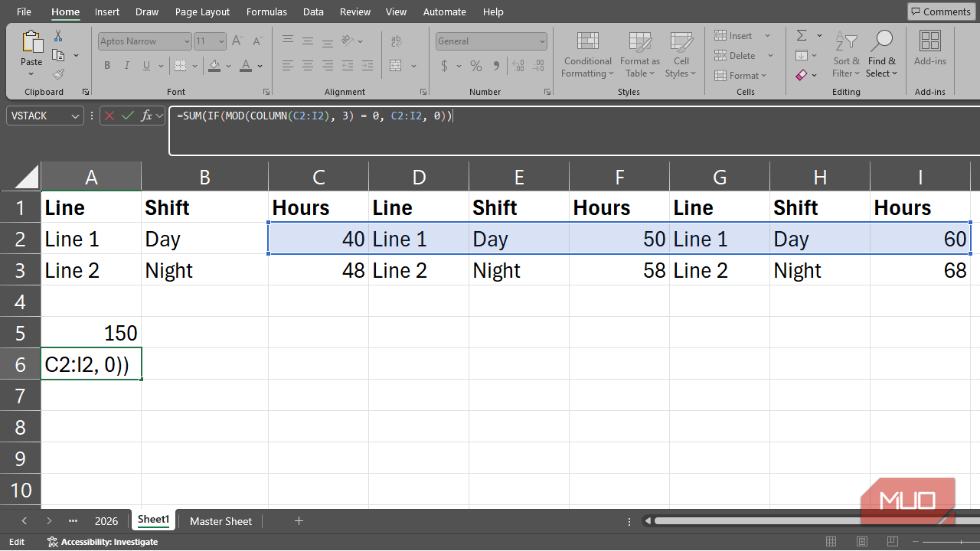Click the Orientation text-angle icon

pos(348,40)
